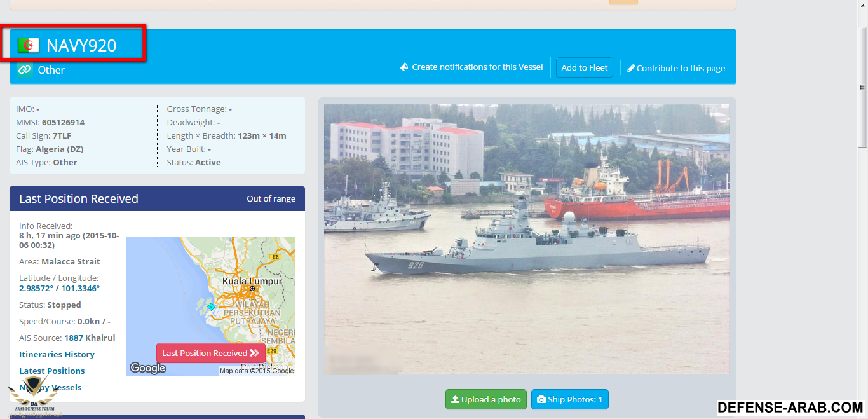Click Flag value Algeria (DZ)

tap(60, 149)
